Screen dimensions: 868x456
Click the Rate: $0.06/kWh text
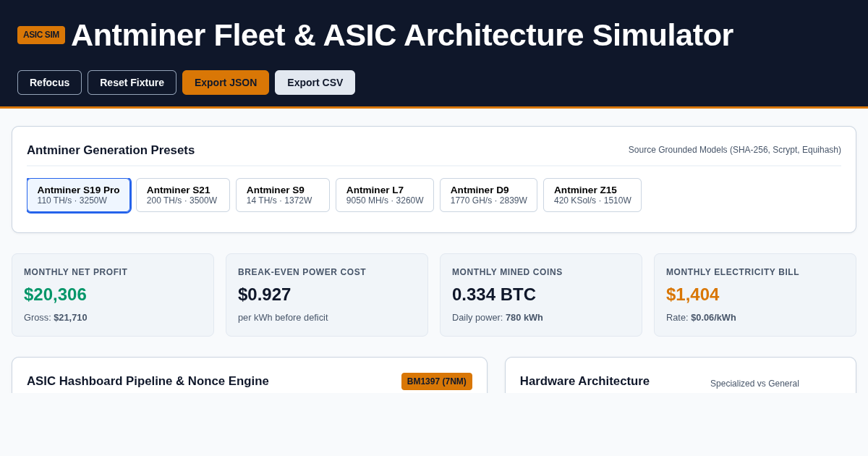pos(701,318)
